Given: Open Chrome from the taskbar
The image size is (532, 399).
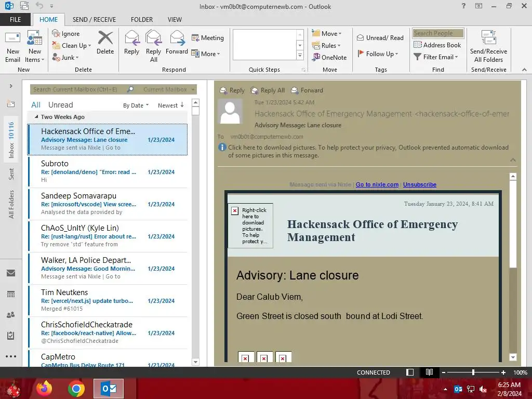Looking at the screenshot, I should [76, 389].
